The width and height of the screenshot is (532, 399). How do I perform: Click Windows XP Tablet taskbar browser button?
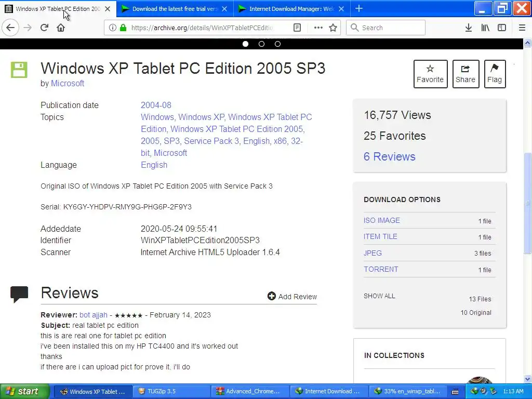pos(92,392)
